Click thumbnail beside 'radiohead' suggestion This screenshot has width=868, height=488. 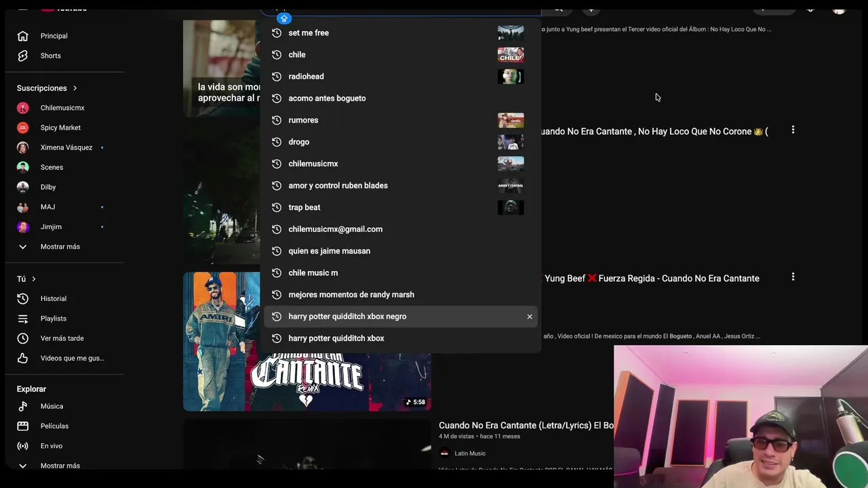click(511, 77)
